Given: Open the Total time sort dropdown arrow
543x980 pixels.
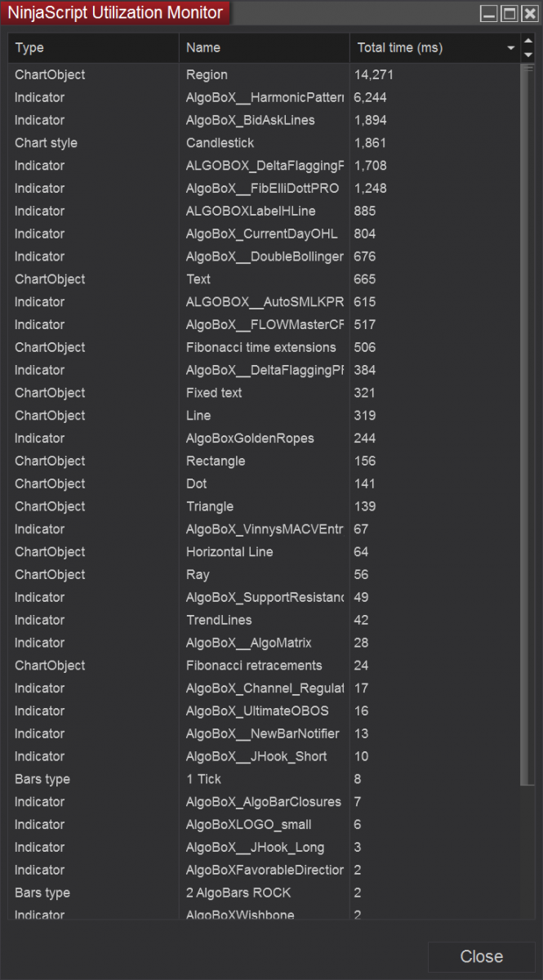Looking at the screenshot, I should coord(511,48).
